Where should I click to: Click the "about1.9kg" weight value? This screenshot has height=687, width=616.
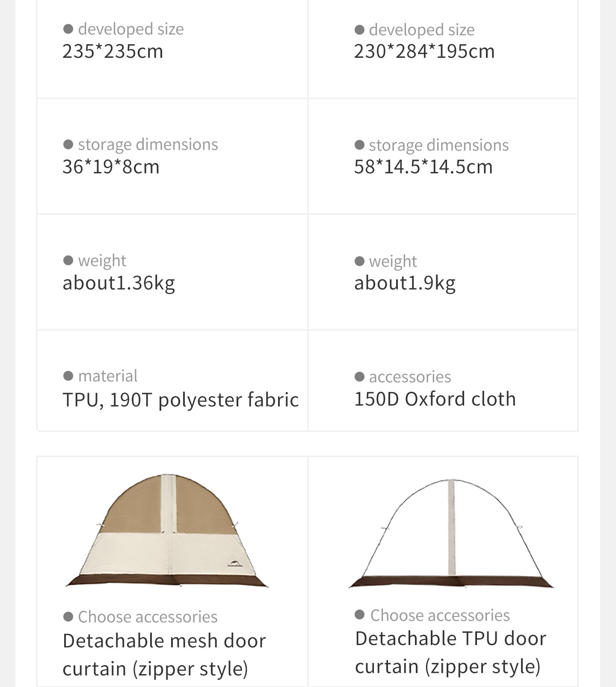point(405,283)
